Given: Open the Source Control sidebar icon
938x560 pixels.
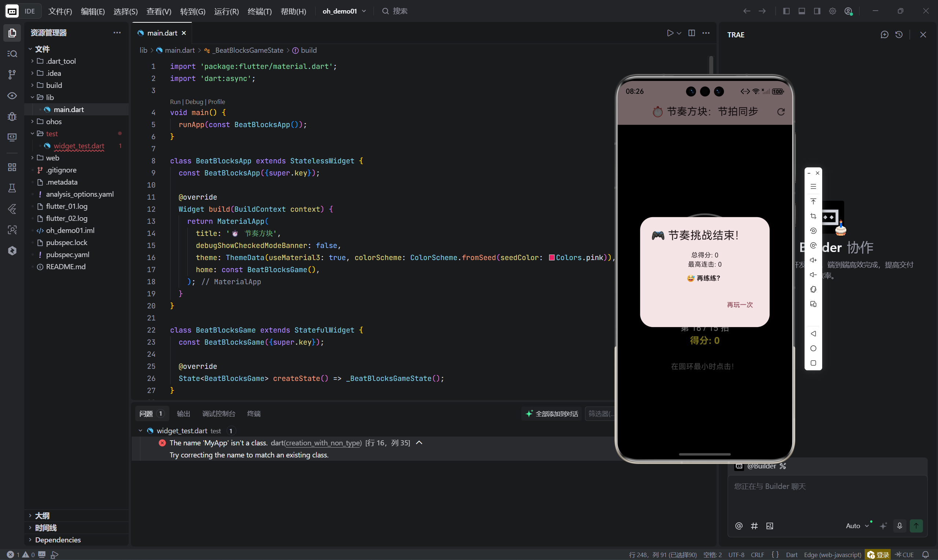Looking at the screenshot, I should 12,74.
